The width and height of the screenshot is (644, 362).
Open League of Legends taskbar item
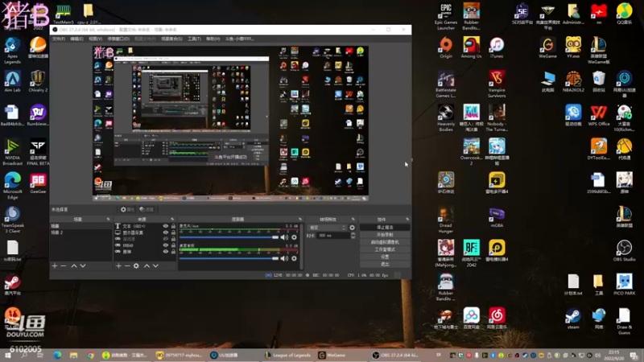click(288, 355)
